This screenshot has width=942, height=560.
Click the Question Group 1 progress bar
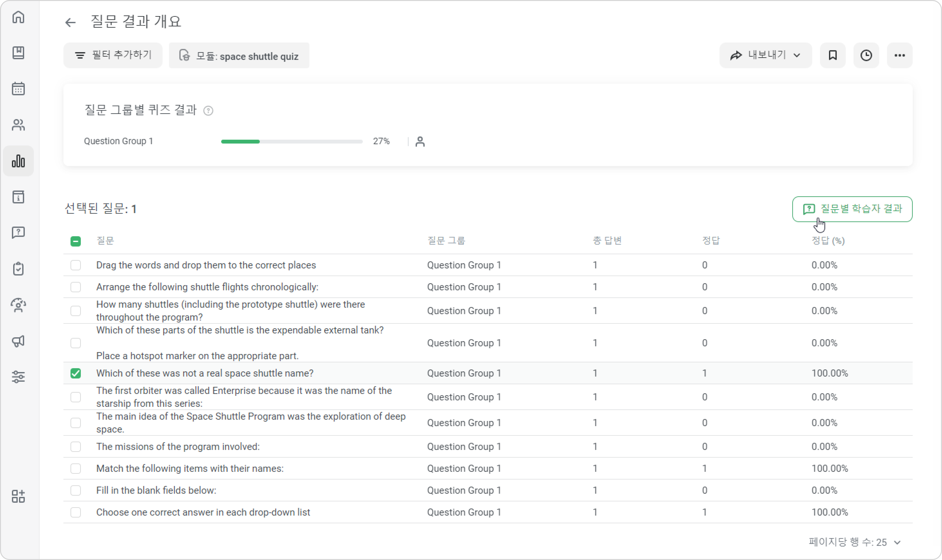pyautogui.click(x=292, y=141)
